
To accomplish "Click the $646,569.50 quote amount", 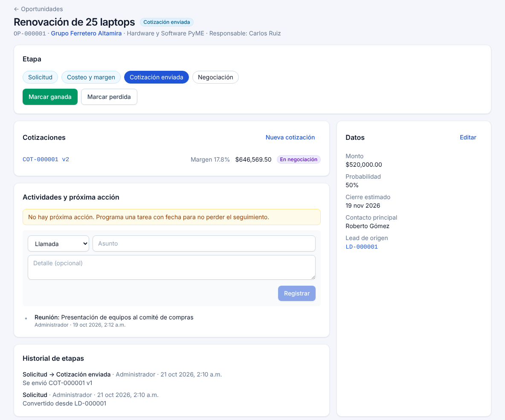I will [253, 159].
